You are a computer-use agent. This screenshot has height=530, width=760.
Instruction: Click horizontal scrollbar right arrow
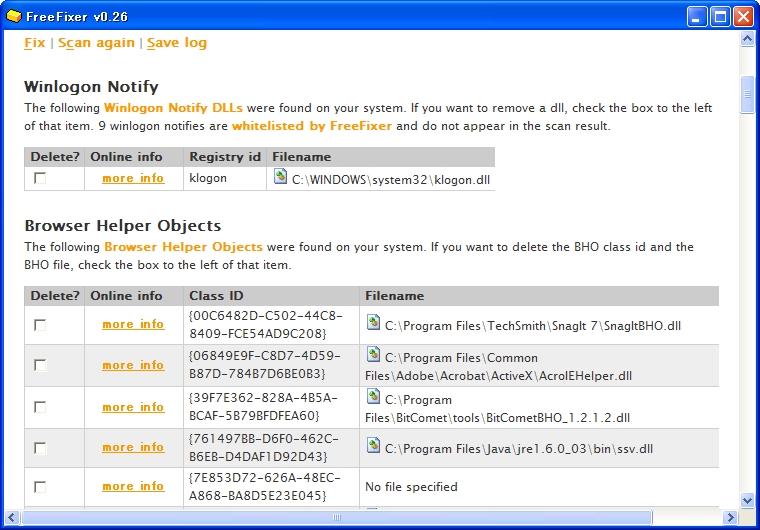click(730, 517)
